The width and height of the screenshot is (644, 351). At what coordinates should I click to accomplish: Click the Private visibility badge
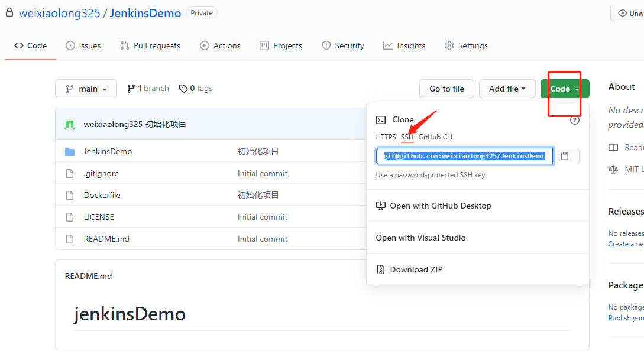202,13
